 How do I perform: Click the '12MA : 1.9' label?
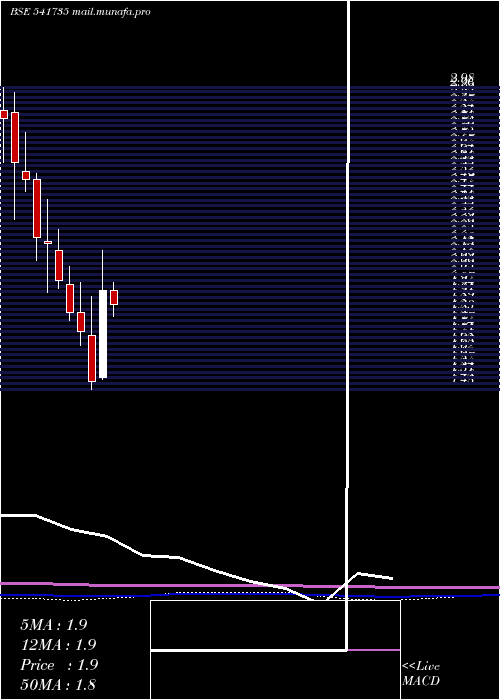tap(58, 645)
